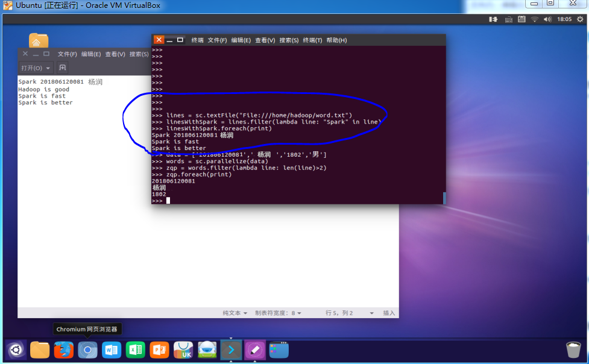Open the text editor 查看(V) menu
Screen dimensions: 589x364
pyautogui.click(x=115, y=54)
